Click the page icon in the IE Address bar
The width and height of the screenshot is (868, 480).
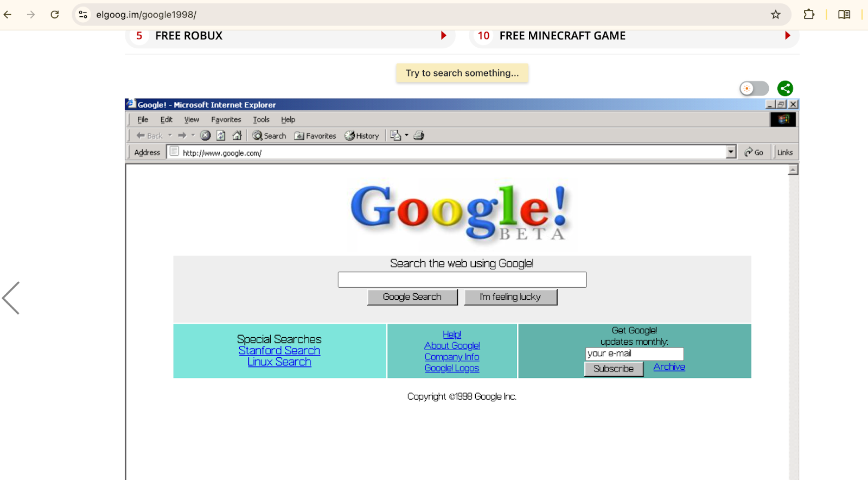point(174,151)
